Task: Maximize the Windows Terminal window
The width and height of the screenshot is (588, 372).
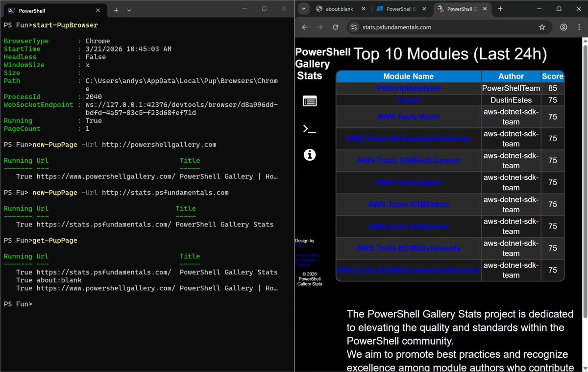Action: [x=264, y=9]
